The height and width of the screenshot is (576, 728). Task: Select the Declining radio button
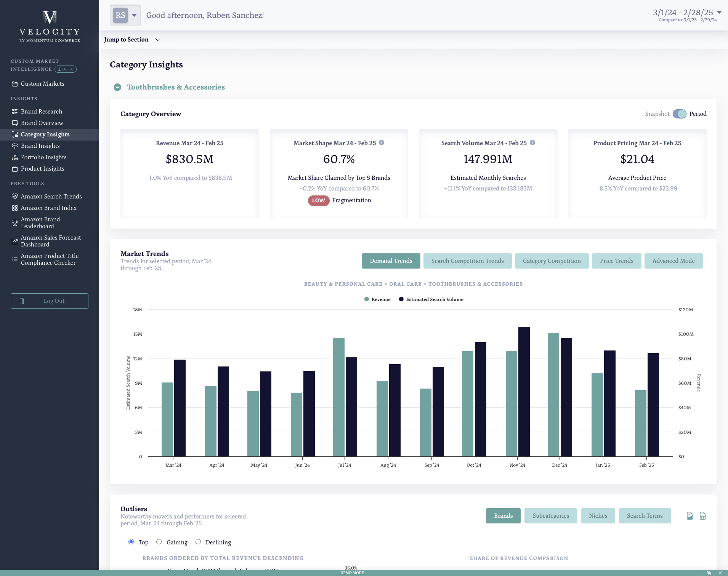point(198,542)
